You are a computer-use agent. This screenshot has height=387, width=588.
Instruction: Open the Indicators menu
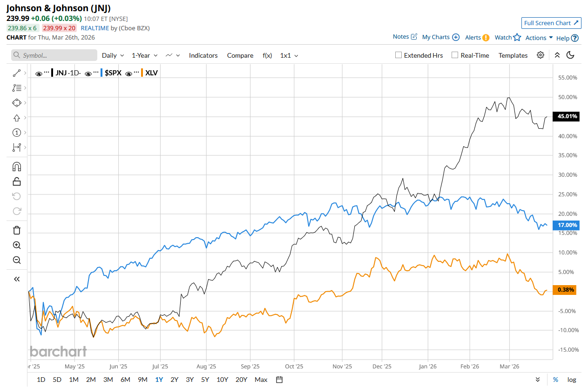(x=203, y=55)
